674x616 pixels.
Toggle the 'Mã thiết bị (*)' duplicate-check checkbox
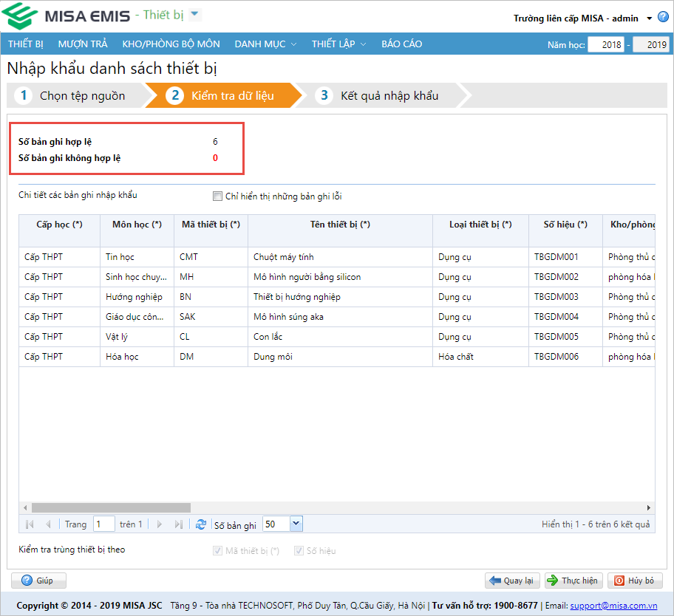pyautogui.click(x=217, y=550)
